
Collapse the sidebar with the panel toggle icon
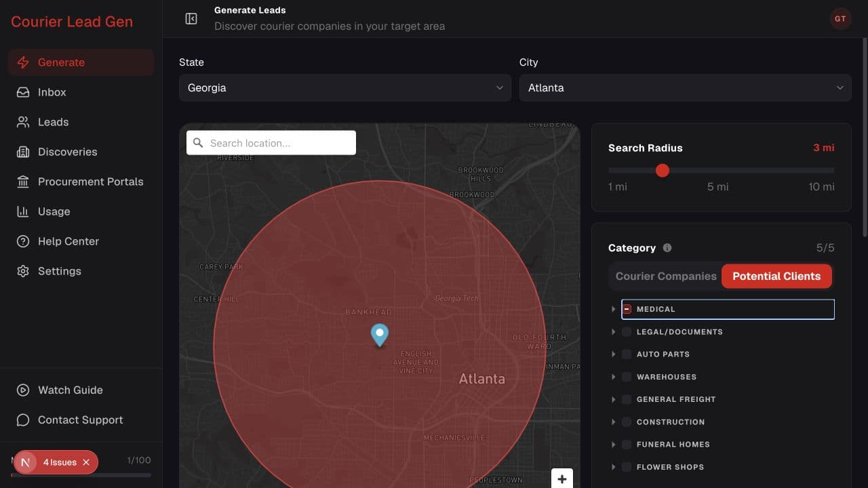[x=191, y=19]
